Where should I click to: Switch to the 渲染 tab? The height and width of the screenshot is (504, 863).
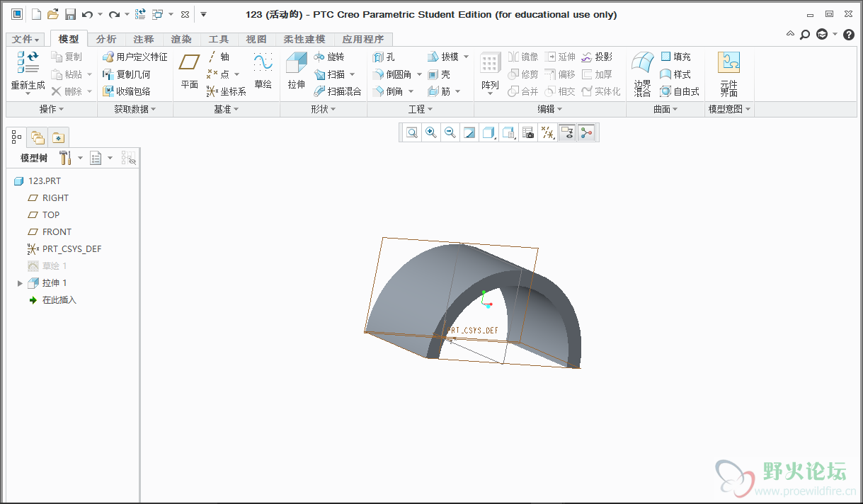click(181, 40)
